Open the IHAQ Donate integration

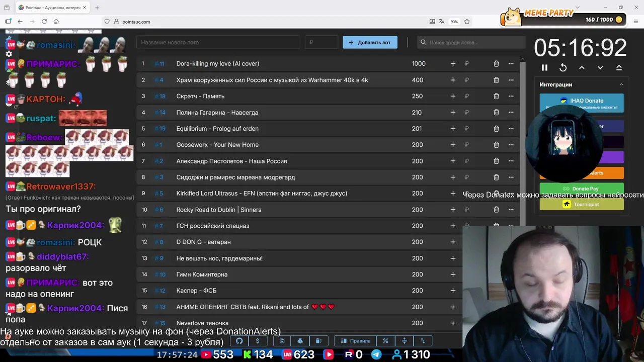coord(582,103)
